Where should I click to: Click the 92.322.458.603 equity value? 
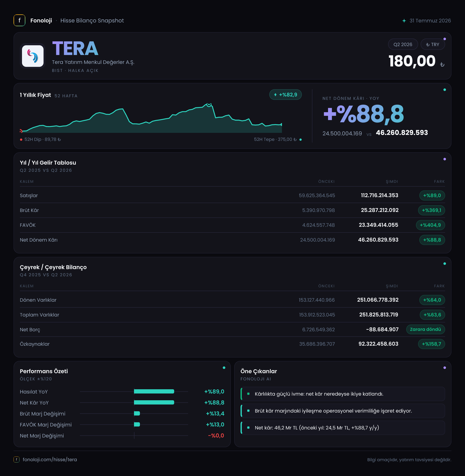click(378, 344)
